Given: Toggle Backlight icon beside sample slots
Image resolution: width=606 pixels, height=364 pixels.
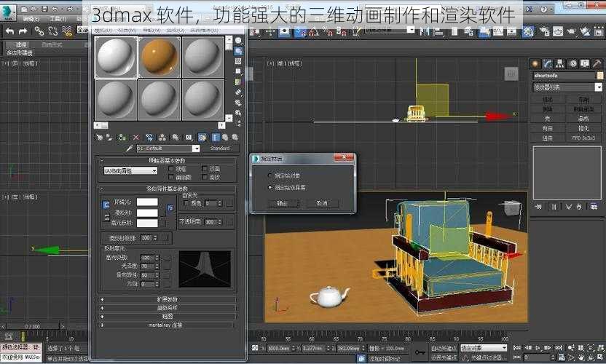Looking at the screenshot, I should (x=238, y=51).
